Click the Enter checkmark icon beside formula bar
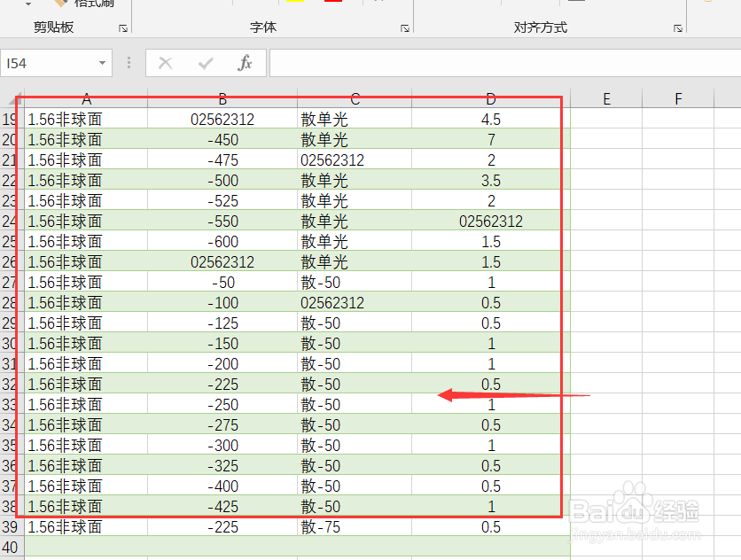Viewport: 741px width, 560px height. pos(205,63)
